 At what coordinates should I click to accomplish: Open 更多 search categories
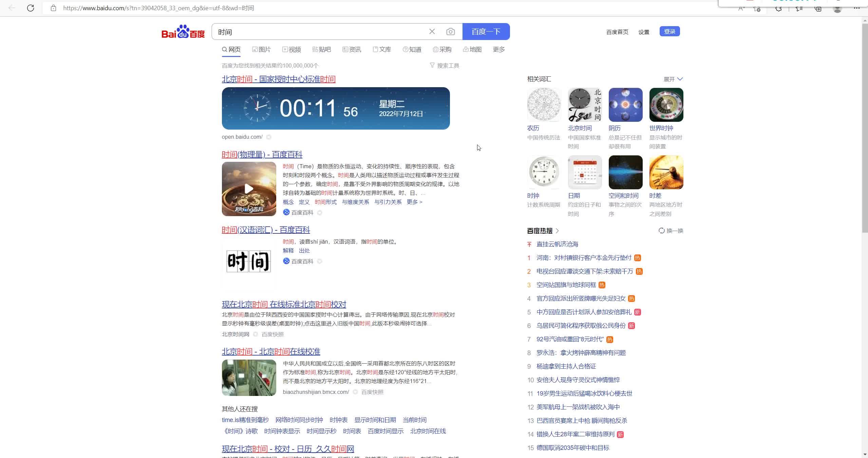point(499,50)
